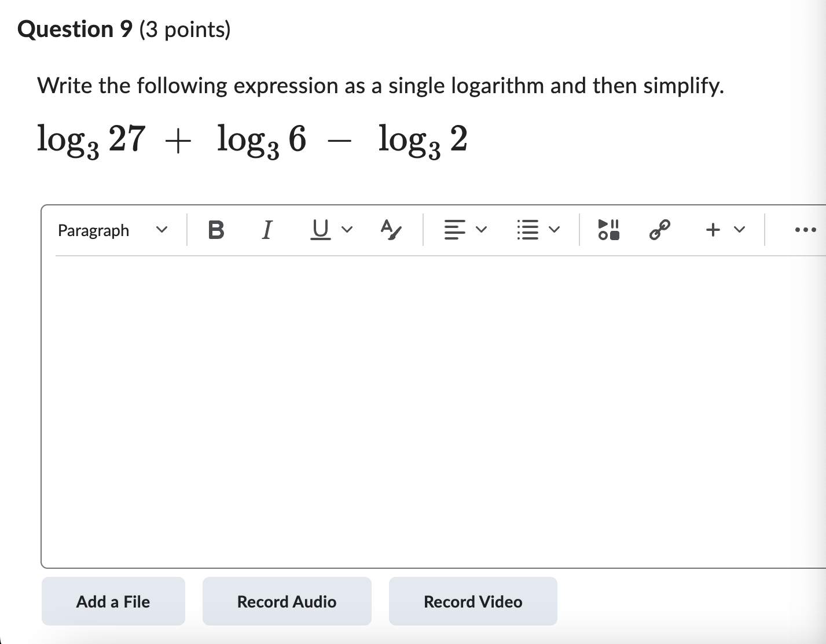Screen dimensions: 826x644
Task: Underline text in the answer editor
Action: click(320, 230)
